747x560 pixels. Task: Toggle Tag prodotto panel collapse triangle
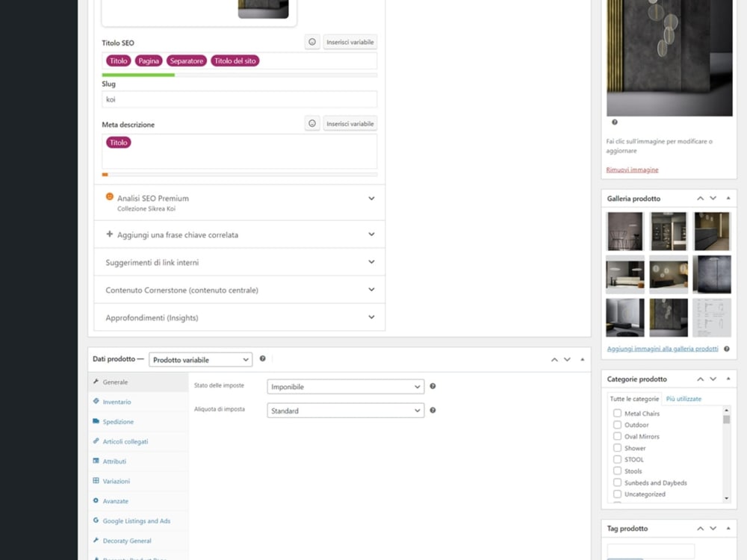(728, 529)
